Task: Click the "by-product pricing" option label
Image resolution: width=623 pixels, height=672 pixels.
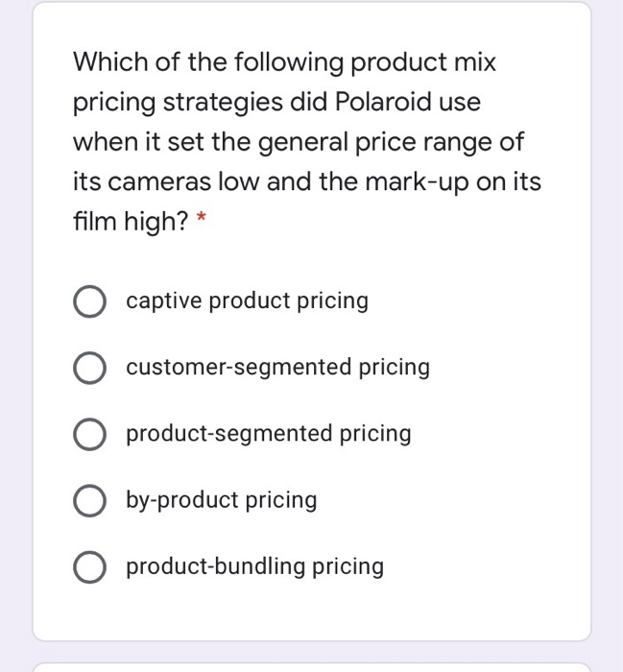Action: coord(221,500)
